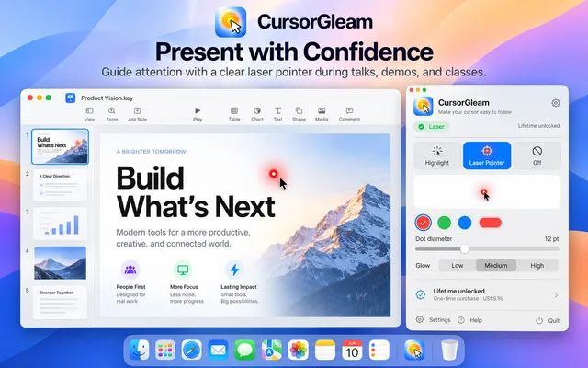Screen dimensions: 588x368
Task: Open CursorGleam settings gear at panel top
Action: point(556,103)
